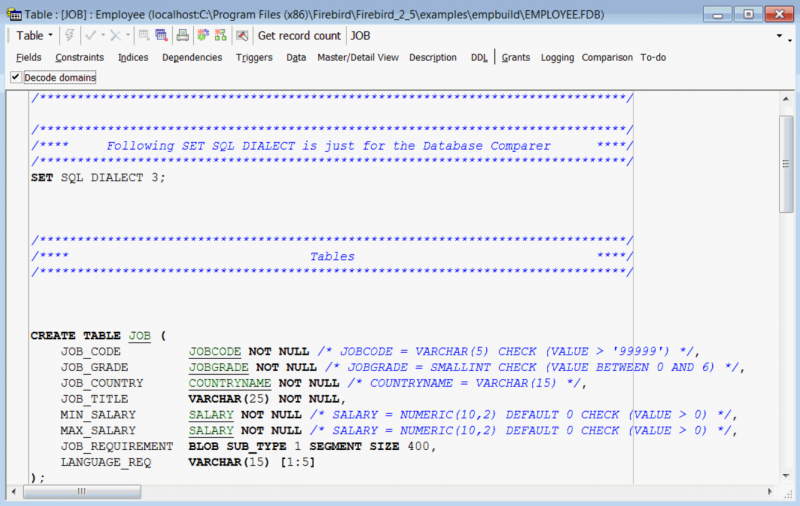Click the lightning bolt compile icon
800x506 pixels.
70,35
